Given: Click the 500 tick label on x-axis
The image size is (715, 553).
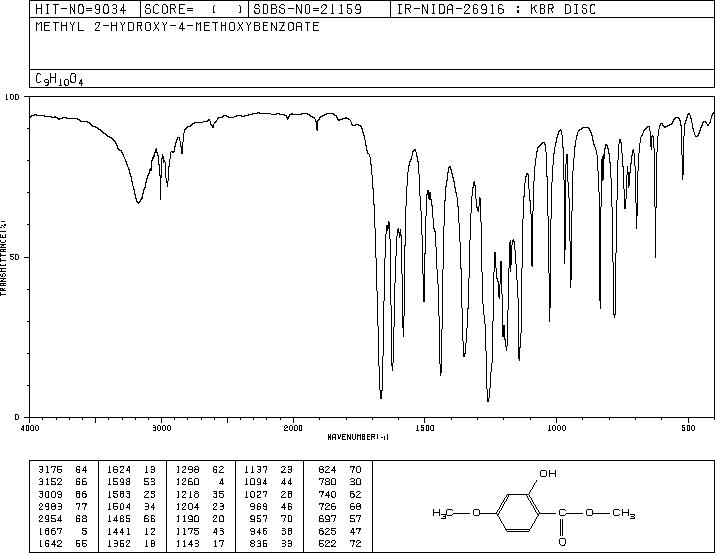Looking at the screenshot, I should click(688, 428).
